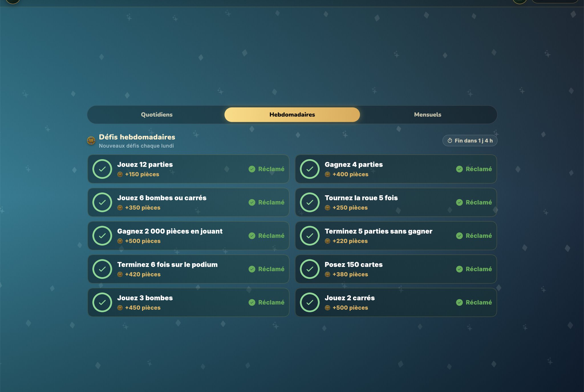Click Réclamé on Gagnez 4 parties
This screenshot has height=392, width=584.
474,169
